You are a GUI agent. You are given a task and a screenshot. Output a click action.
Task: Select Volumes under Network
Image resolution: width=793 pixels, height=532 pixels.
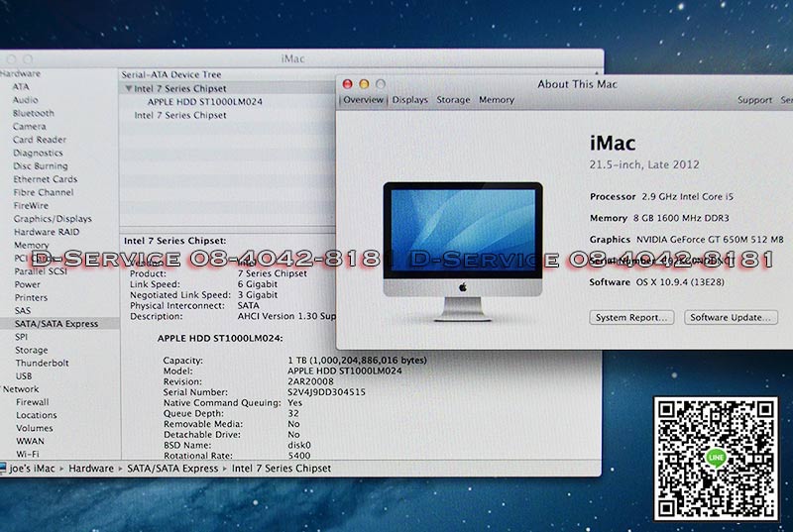point(35,428)
